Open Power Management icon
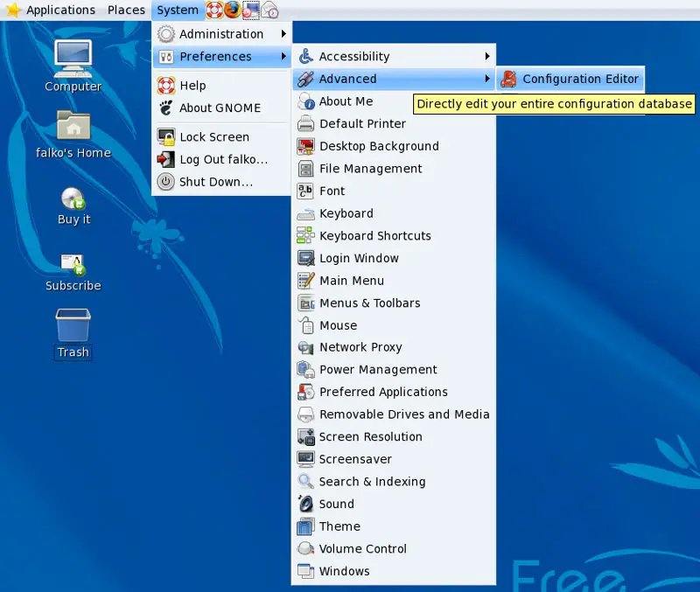This screenshot has width=700, height=592. [306, 370]
